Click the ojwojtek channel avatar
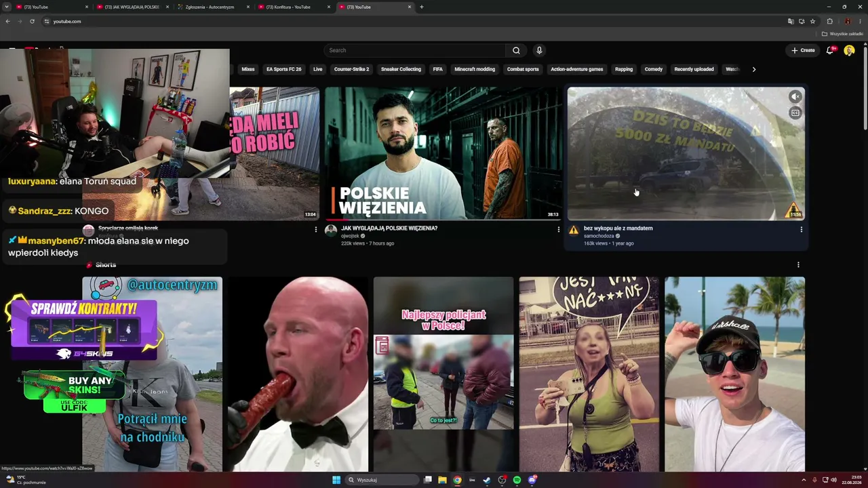Image resolution: width=868 pixels, height=488 pixels. [331, 230]
